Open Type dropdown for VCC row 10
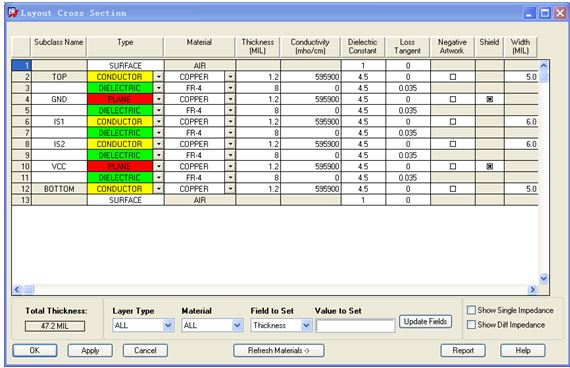 coord(159,166)
